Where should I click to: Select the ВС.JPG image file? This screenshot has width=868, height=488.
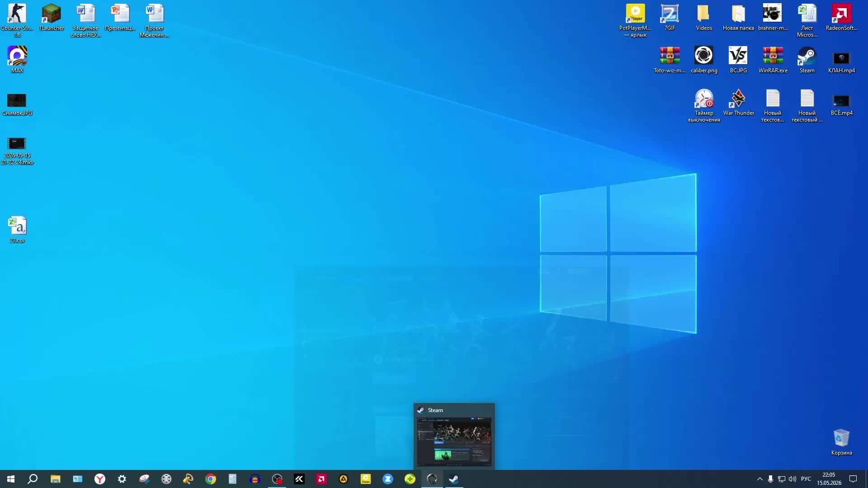[x=738, y=60]
